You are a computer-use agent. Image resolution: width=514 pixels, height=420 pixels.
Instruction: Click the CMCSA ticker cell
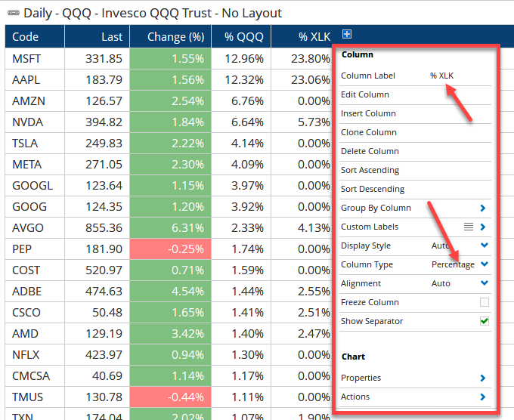point(35,375)
